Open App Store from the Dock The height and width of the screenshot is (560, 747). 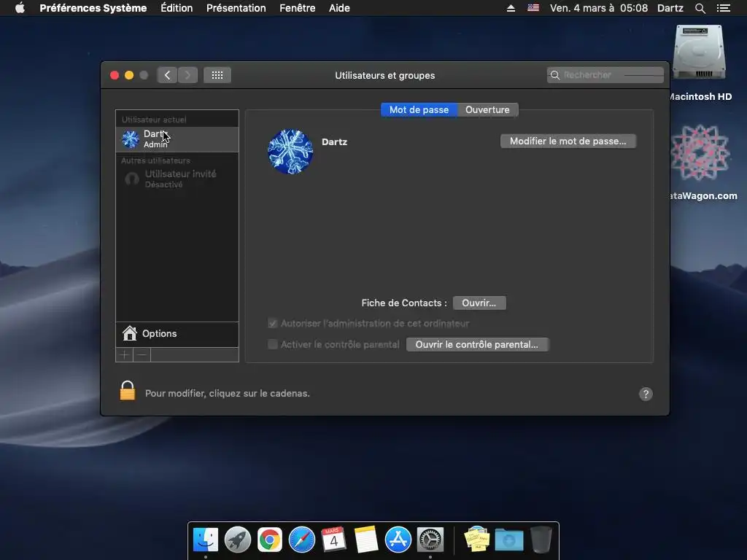(x=398, y=540)
